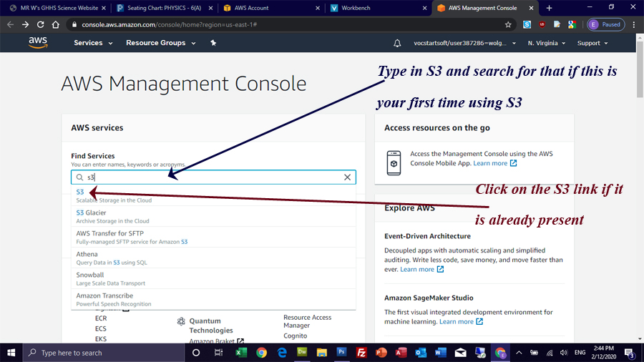The image size is (644, 362).
Task: Open the notifications bell in the AWS header
Action: click(397, 43)
